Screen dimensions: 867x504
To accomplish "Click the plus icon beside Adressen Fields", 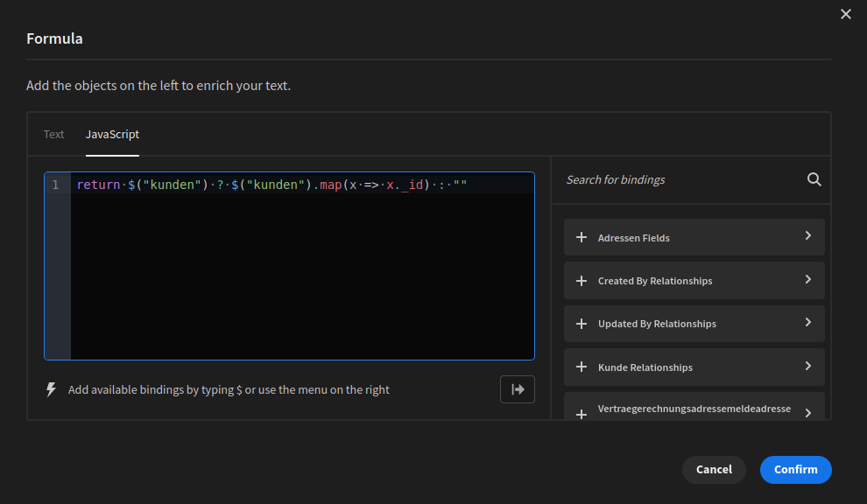I will 582,237.
